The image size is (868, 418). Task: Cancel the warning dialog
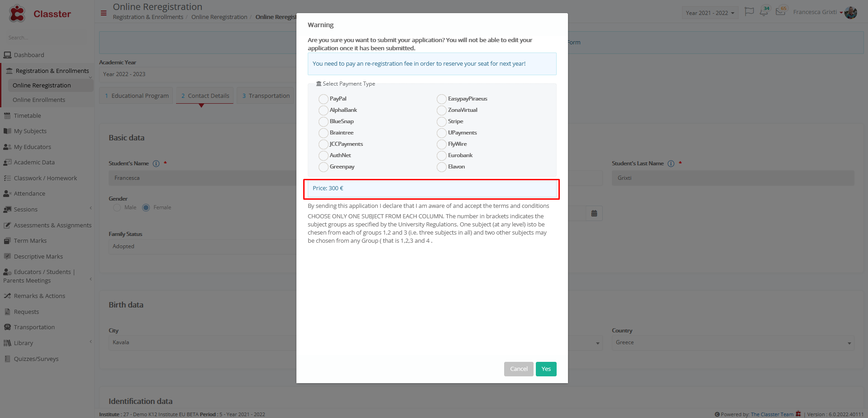pyautogui.click(x=519, y=369)
